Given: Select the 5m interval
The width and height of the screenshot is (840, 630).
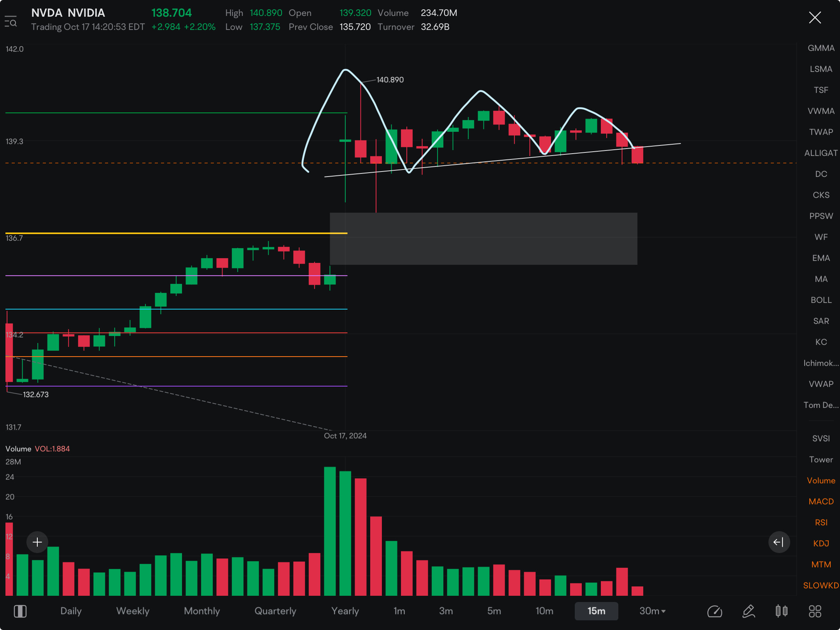Looking at the screenshot, I should click(494, 611).
